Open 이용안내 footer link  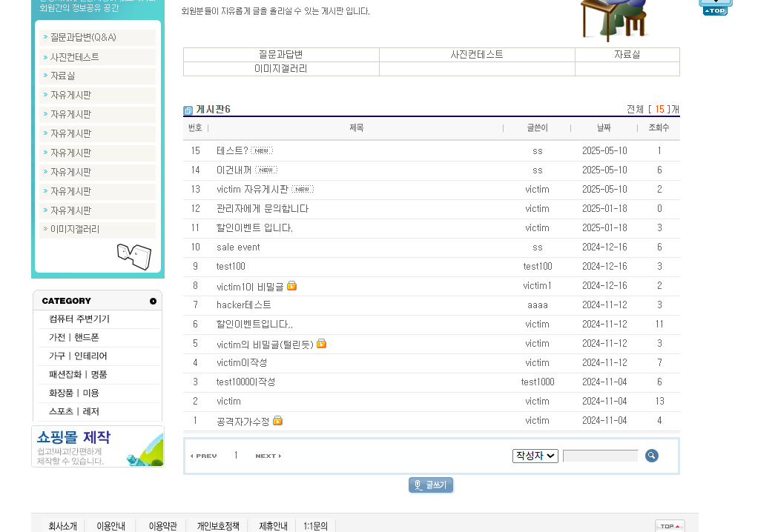tap(111, 526)
